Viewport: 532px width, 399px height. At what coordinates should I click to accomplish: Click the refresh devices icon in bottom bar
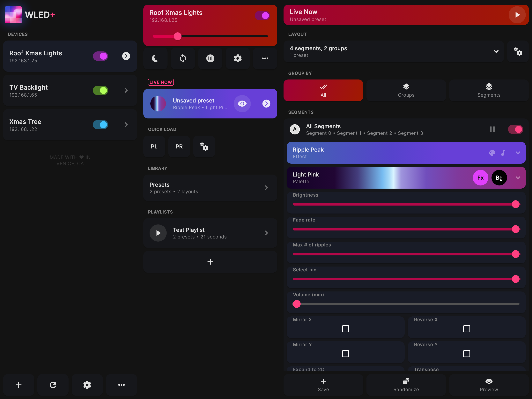tap(53, 385)
